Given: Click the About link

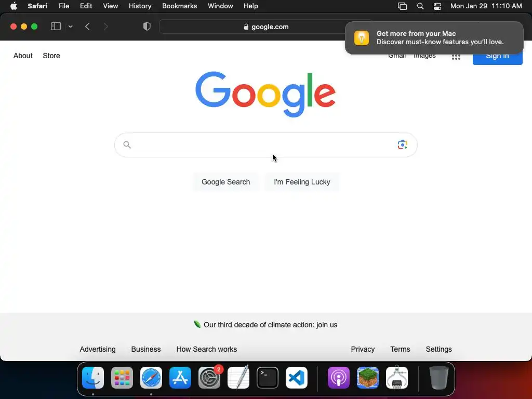Looking at the screenshot, I should tap(23, 56).
